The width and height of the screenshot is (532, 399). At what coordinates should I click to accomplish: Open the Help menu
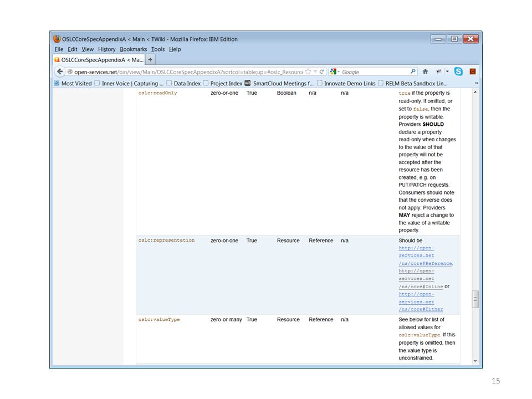(175, 49)
